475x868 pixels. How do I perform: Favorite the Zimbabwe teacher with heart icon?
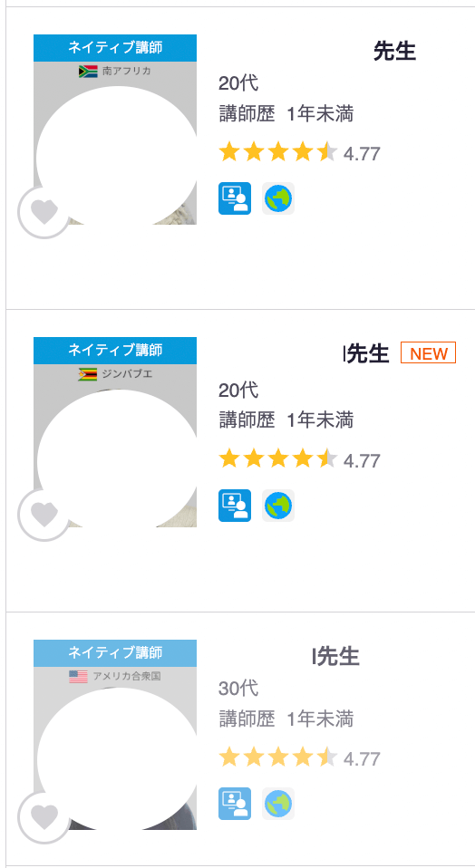pyautogui.click(x=44, y=515)
